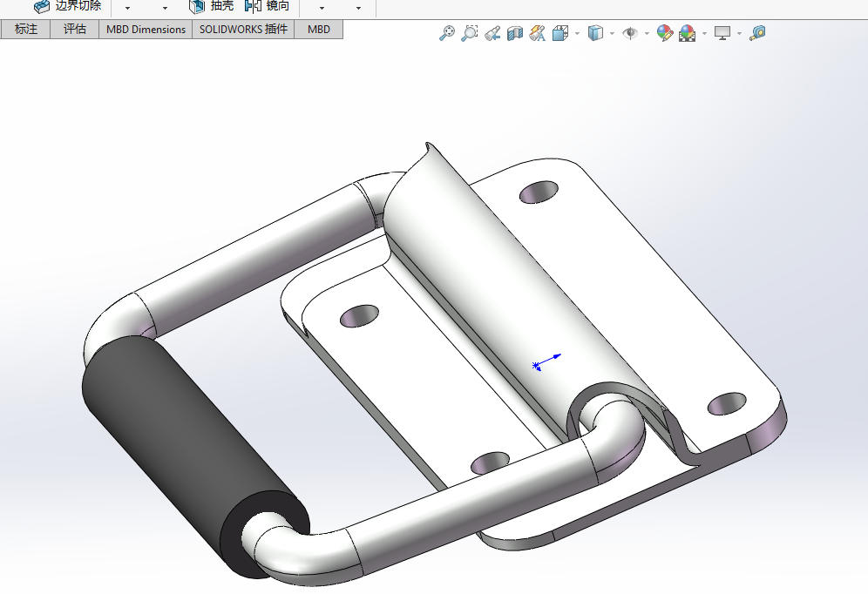Click the 抽壳 shell button
The width and height of the screenshot is (868, 594).
[x=212, y=6]
